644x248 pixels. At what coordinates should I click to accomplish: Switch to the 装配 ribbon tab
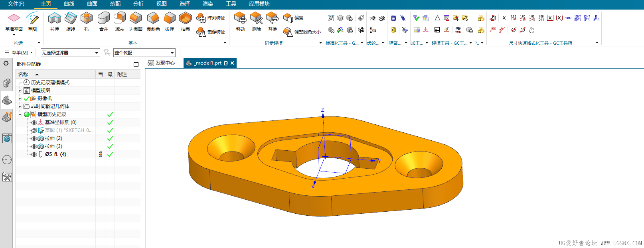(115, 4)
